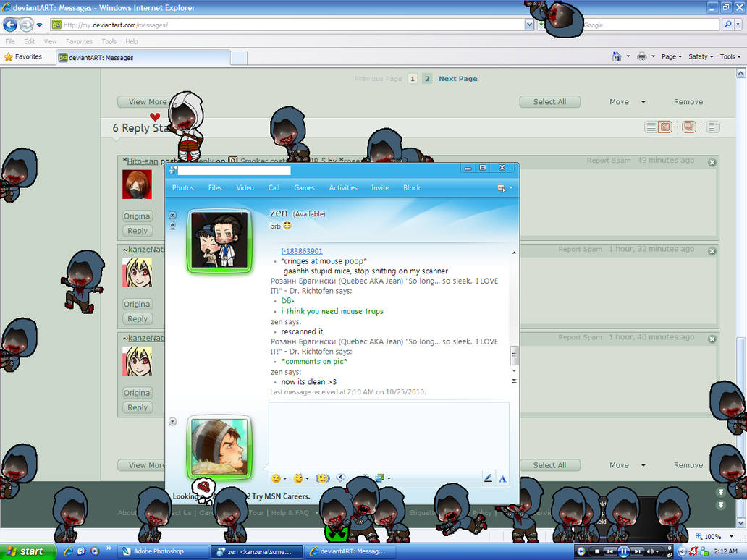Click into the chat message input box
Screen dimensions: 747x560
pos(389,436)
